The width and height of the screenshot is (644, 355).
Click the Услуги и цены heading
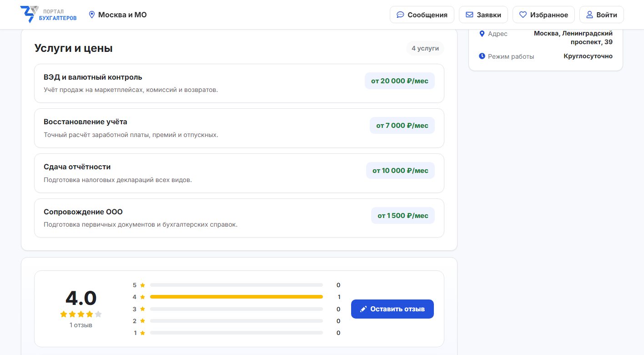[x=74, y=48]
